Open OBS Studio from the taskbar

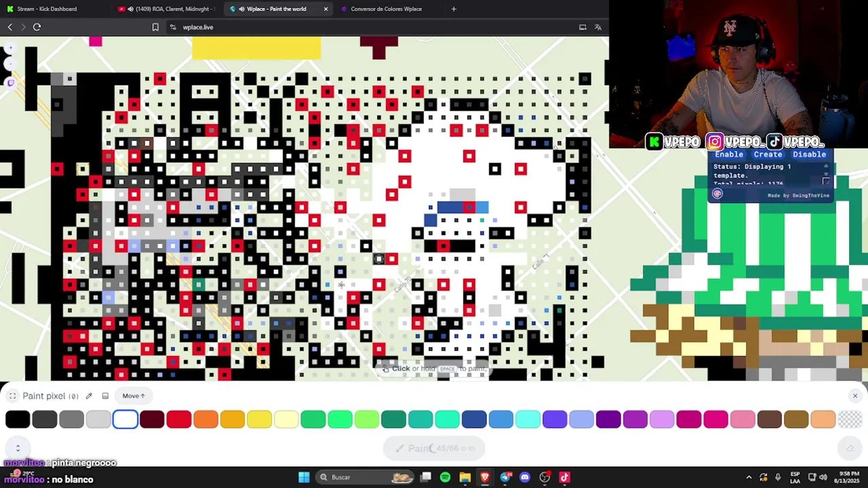coord(545,477)
